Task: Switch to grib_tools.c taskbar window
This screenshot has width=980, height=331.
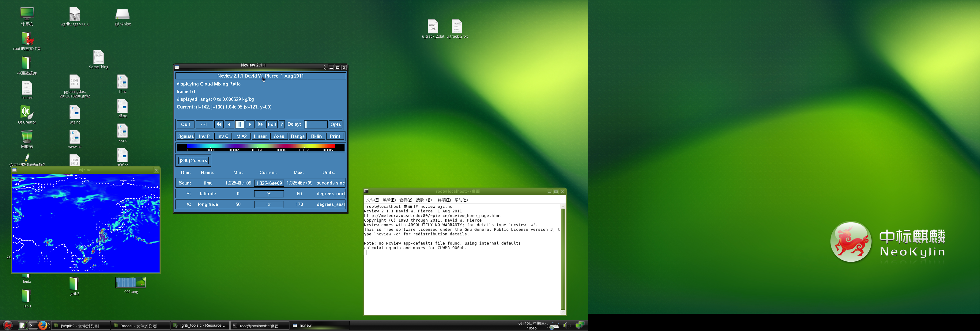Action: 200,326
